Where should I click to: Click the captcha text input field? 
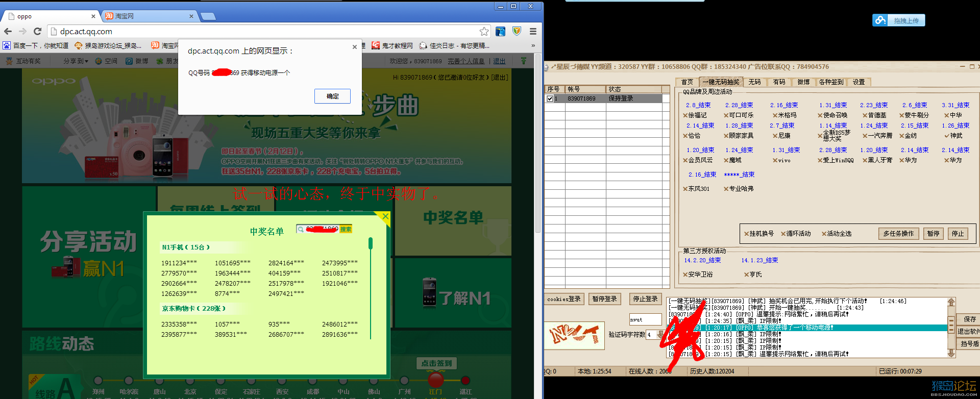click(x=645, y=319)
